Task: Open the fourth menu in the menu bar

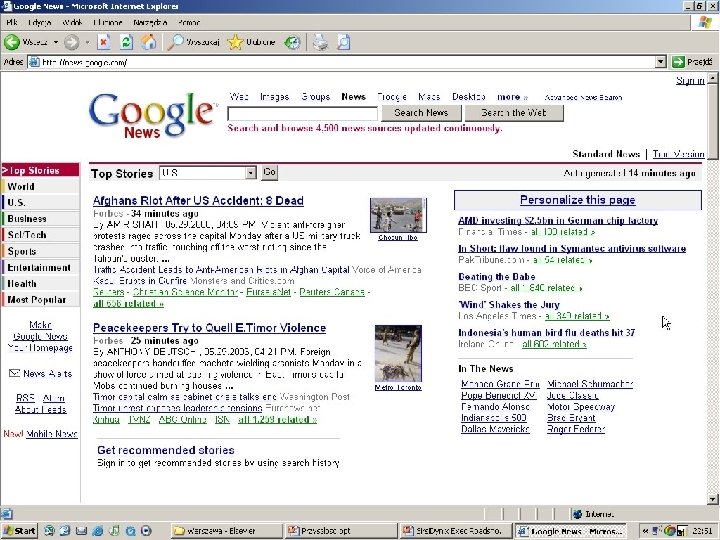Action: [x=107, y=22]
